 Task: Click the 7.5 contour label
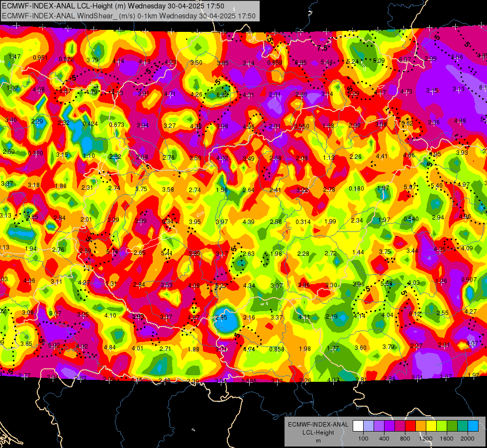tap(322, 48)
